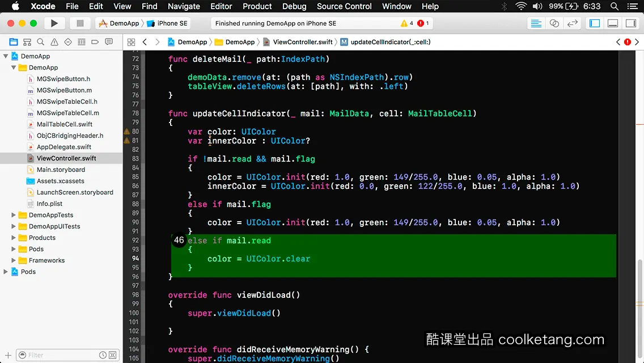
Task: Collapse the DemoApp group folder
Action: point(14,67)
